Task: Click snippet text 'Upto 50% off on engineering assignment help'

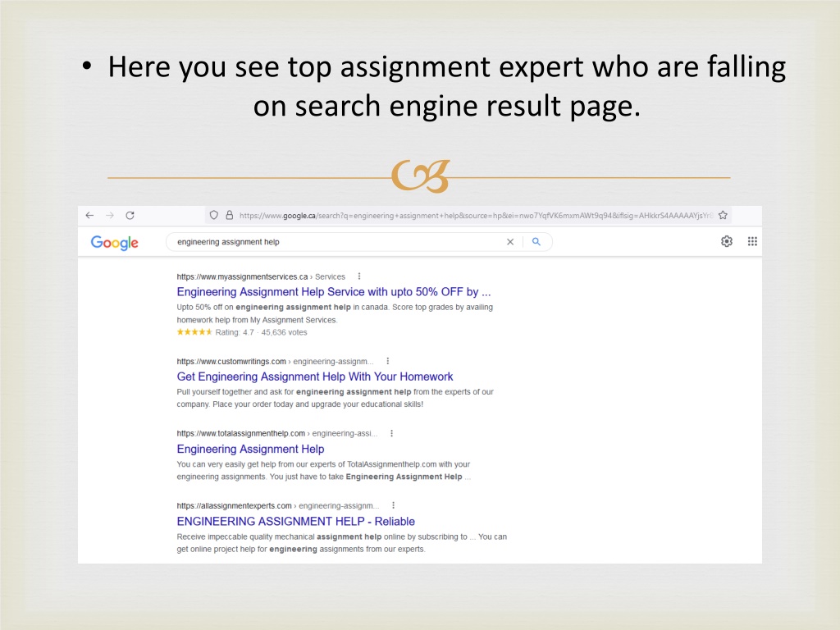Action: pyautogui.click(x=263, y=308)
